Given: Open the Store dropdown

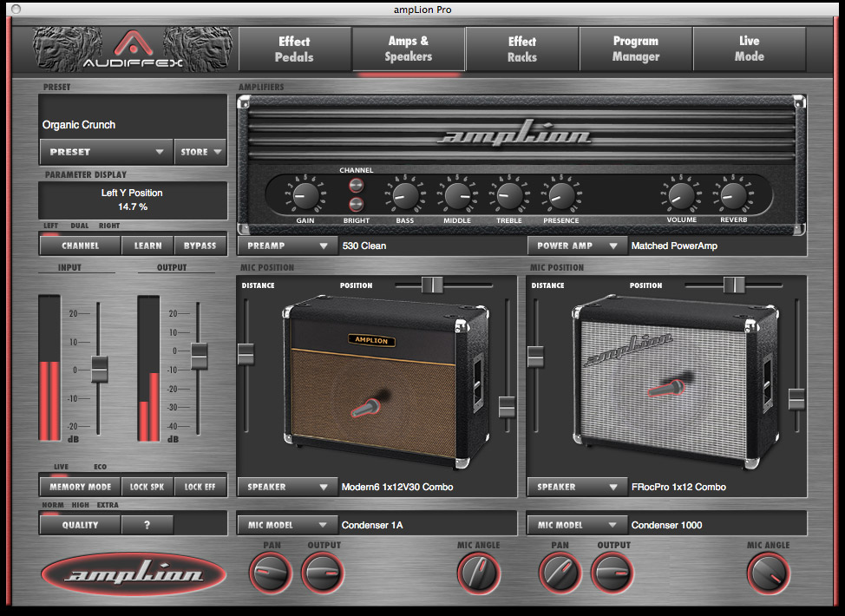Looking at the screenshot, I should click(x=200, y=152).
